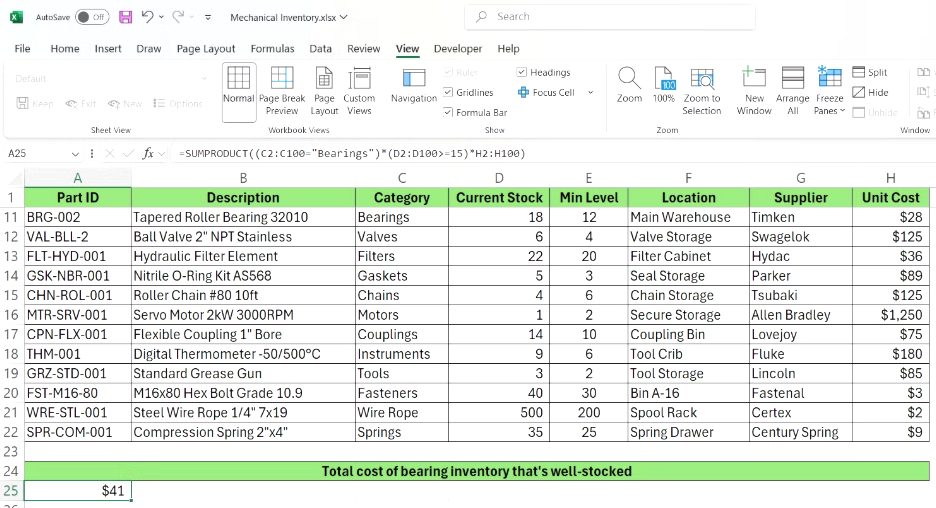The image size is (936, 508).
Task: Click the Focus Cell button
Action: [x=547, y=93]
